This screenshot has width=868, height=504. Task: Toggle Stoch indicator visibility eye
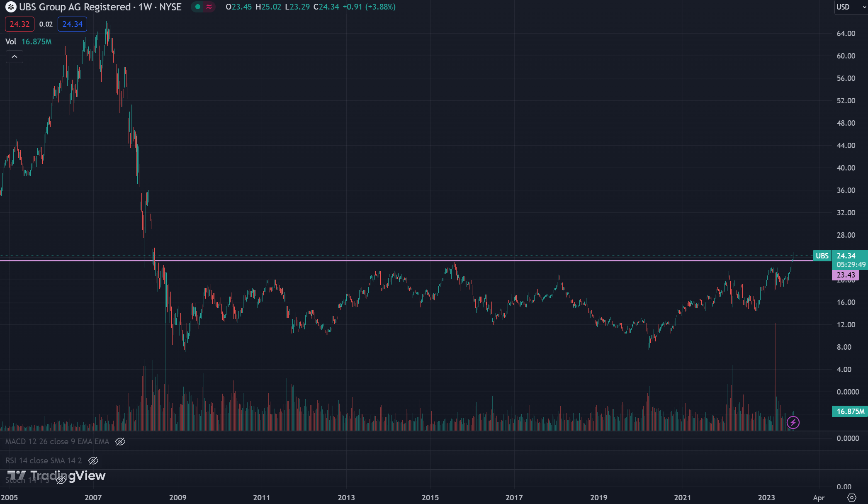point(61,480)
